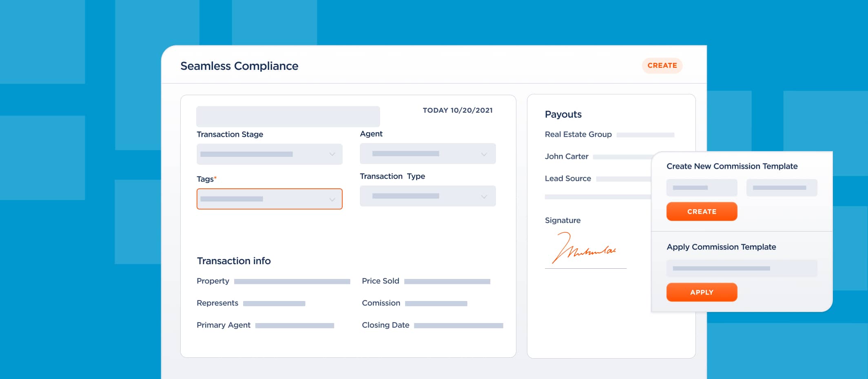Open the Tags dropdown field
868x379 pixels.
269,199
